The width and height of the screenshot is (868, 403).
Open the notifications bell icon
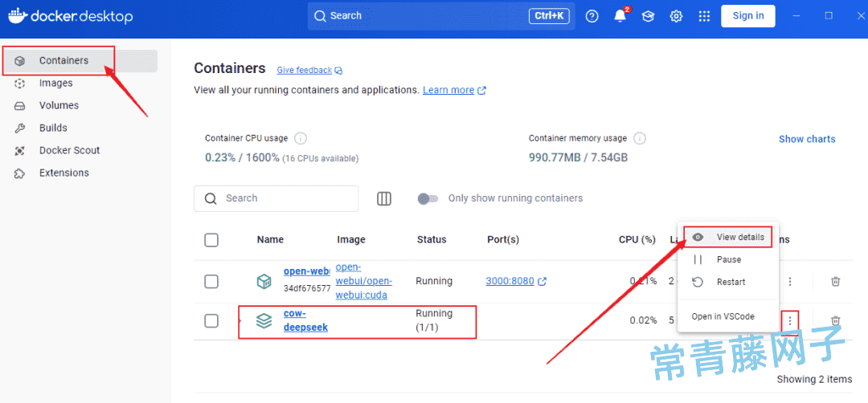(x=620, y=16)
